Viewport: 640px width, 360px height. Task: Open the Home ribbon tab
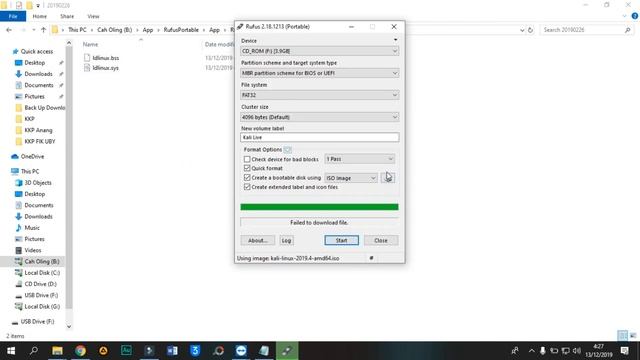[40, 16]
